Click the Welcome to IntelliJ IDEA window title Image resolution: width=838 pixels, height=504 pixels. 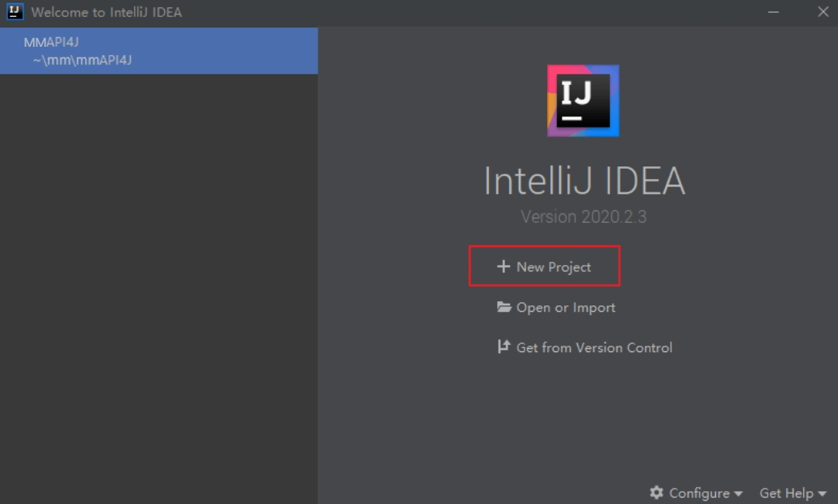click(107, 12)
